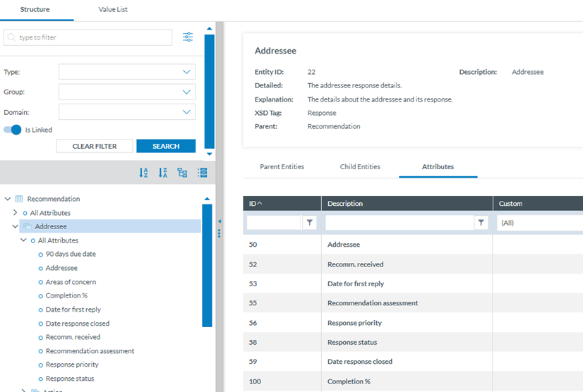Click the filter settings sliders icon
Screen dimensions: 583x392
click(x=188, y=37)
